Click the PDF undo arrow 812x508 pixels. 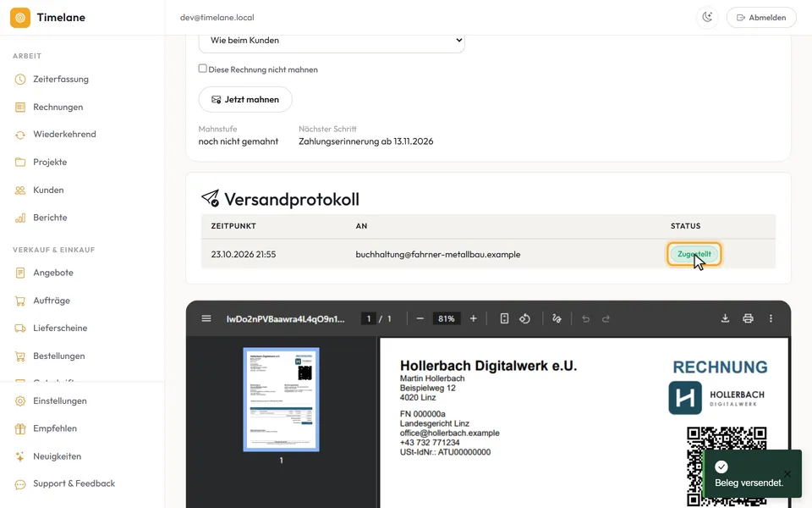[585, 318]
